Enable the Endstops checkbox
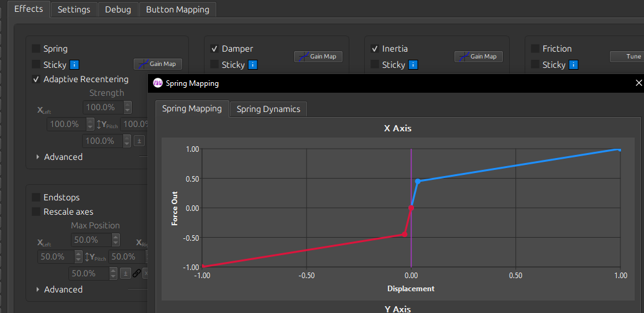Screen dimensions: 644x313 click(35, 197)
